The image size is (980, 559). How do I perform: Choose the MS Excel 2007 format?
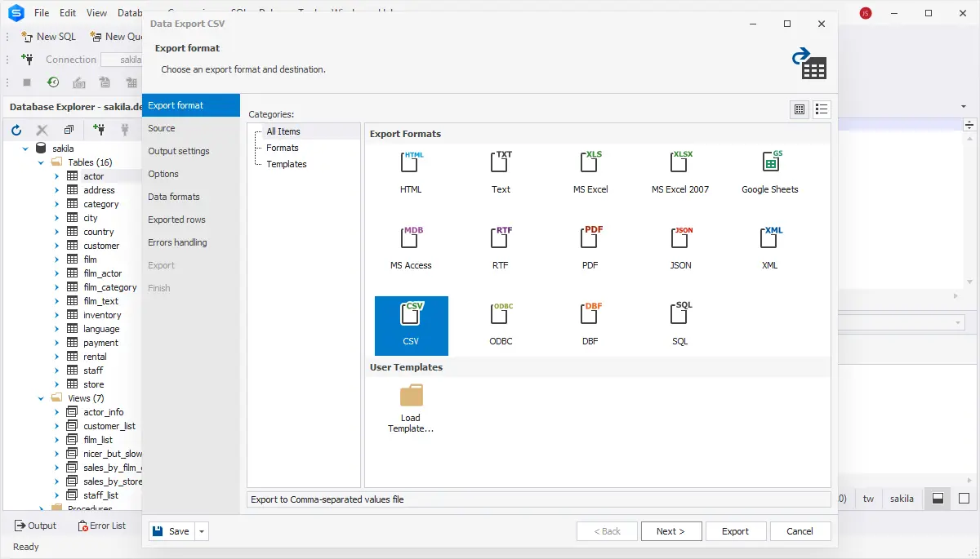coord(679,163)
